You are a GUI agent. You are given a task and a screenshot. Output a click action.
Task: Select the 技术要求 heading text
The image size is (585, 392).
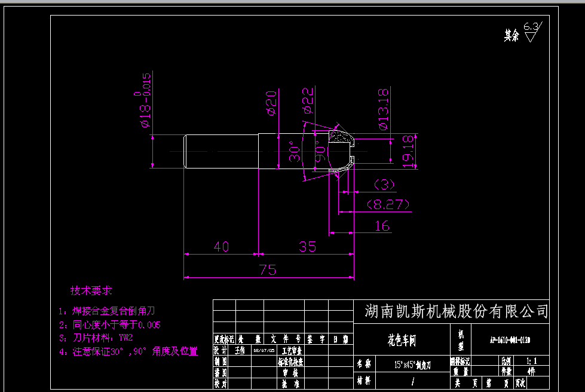[x=91, y=290]
